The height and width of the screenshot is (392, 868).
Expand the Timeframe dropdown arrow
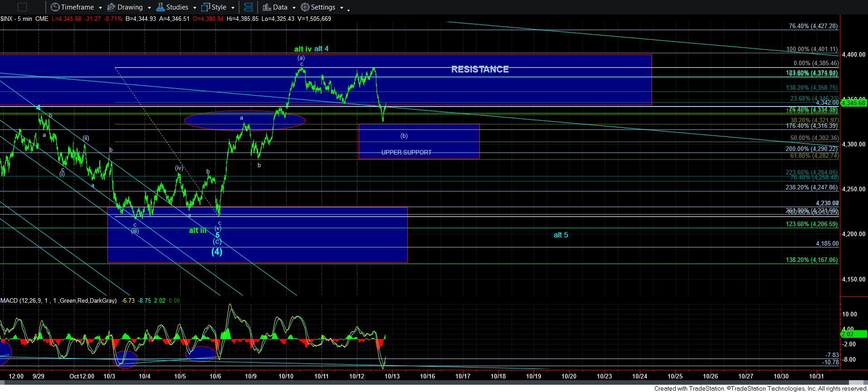[100, 8]
